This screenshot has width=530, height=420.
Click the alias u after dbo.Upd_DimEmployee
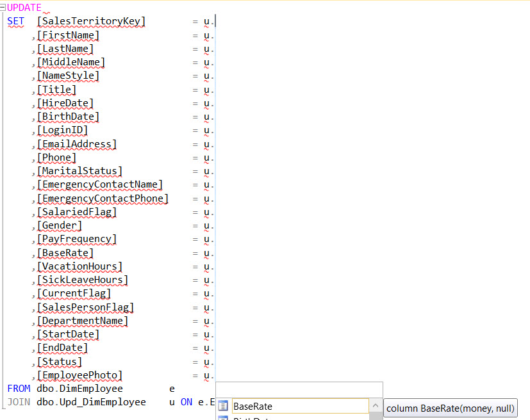(x=172, y=403)
